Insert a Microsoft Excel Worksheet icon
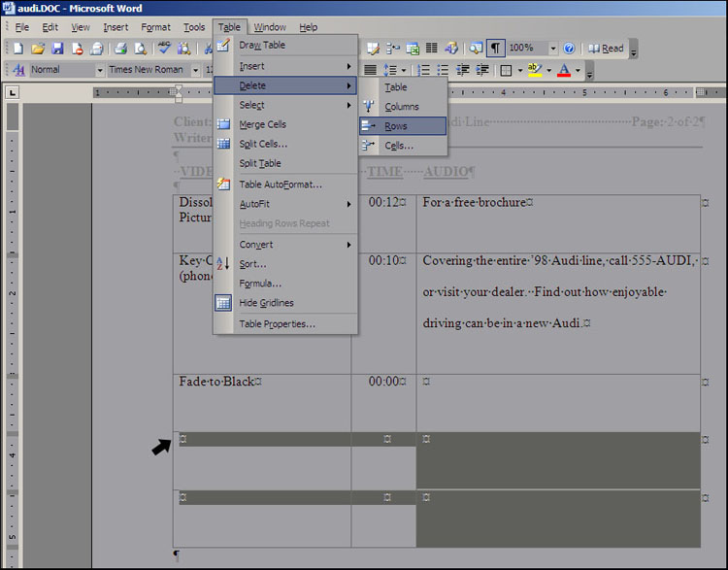The width and height of the screenshot is (728, 570). click(413, 49)
